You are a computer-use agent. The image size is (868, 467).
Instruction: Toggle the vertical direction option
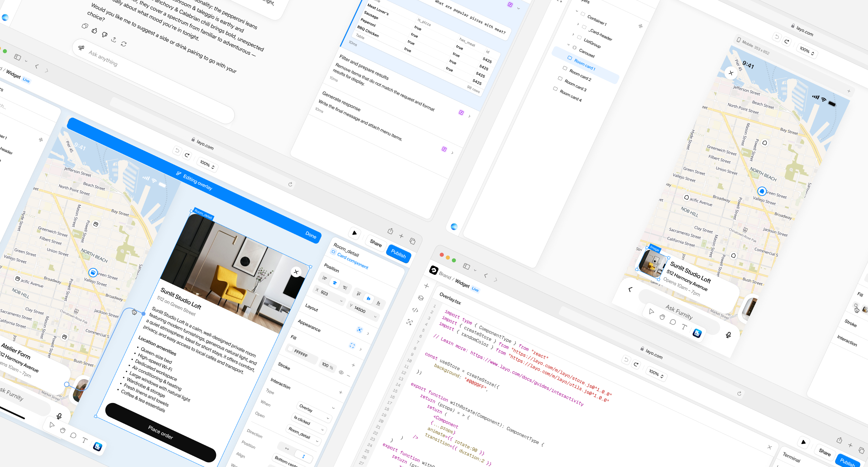[x=303, y=456]
